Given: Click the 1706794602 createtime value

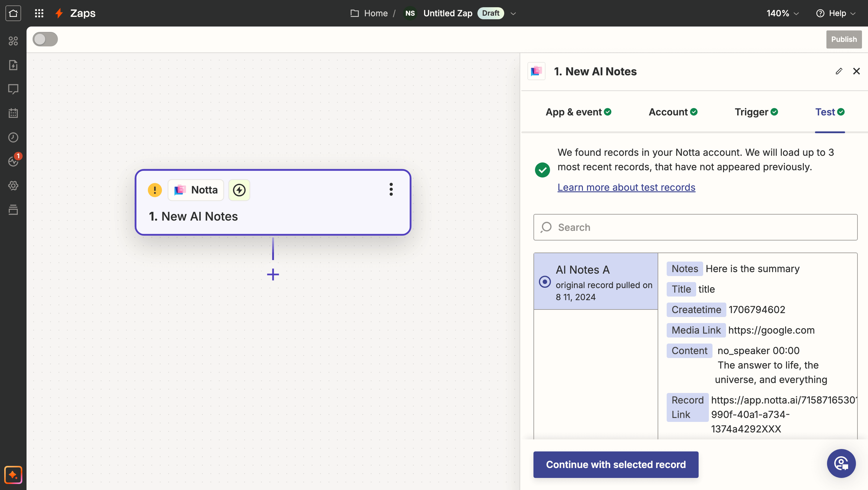Looking at the screenshot, I should click(x=757, y=309).
